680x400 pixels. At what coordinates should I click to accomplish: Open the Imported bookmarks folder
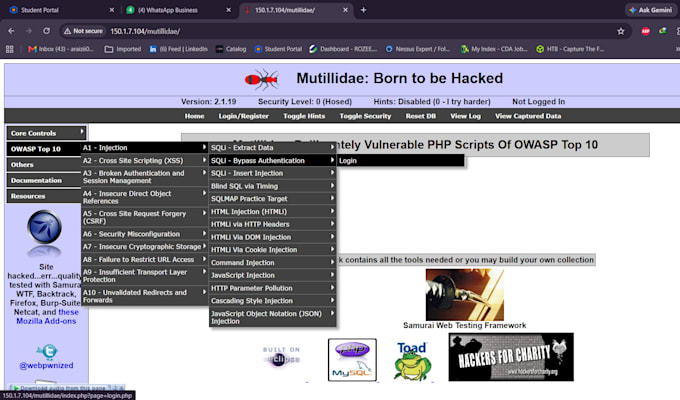(x=123, y=49)
